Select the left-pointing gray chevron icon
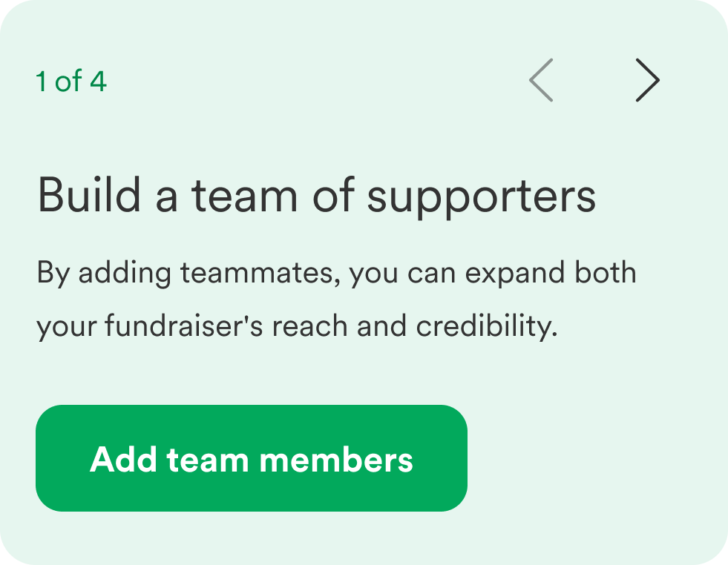This screenshot has width=728, height=565. (541, 80)
